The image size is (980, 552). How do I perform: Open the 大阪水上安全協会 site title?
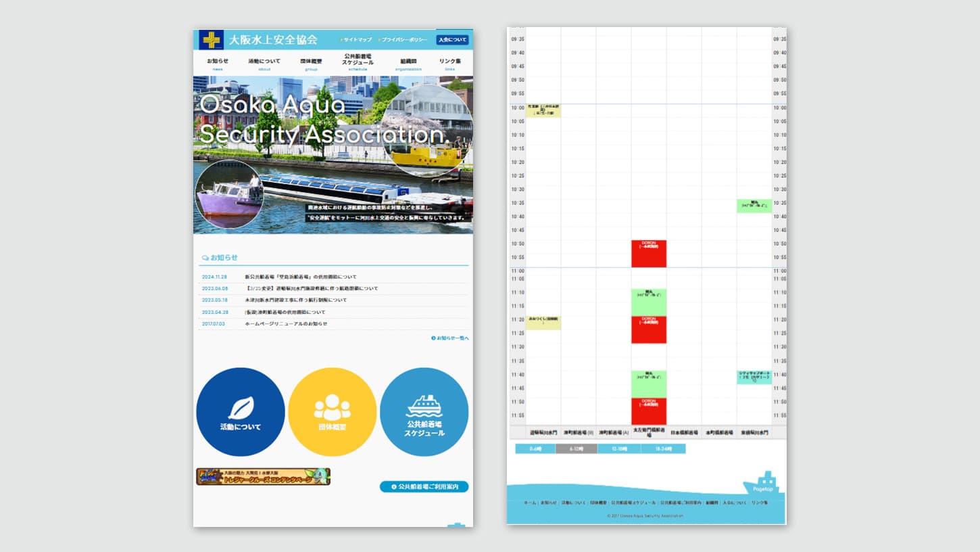click(273, 40)
